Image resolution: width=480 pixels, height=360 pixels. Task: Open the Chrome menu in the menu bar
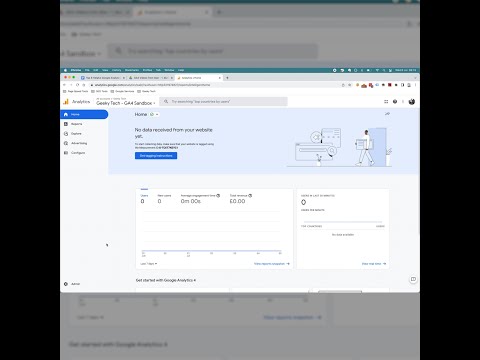tap(76, 70)
